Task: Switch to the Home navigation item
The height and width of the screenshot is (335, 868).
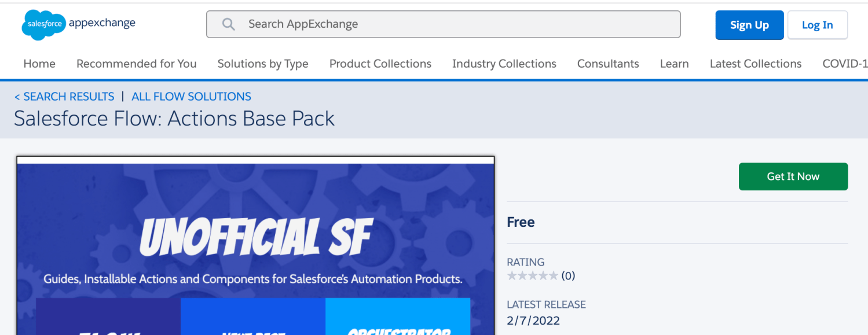Action: click(x=39, y=64)
